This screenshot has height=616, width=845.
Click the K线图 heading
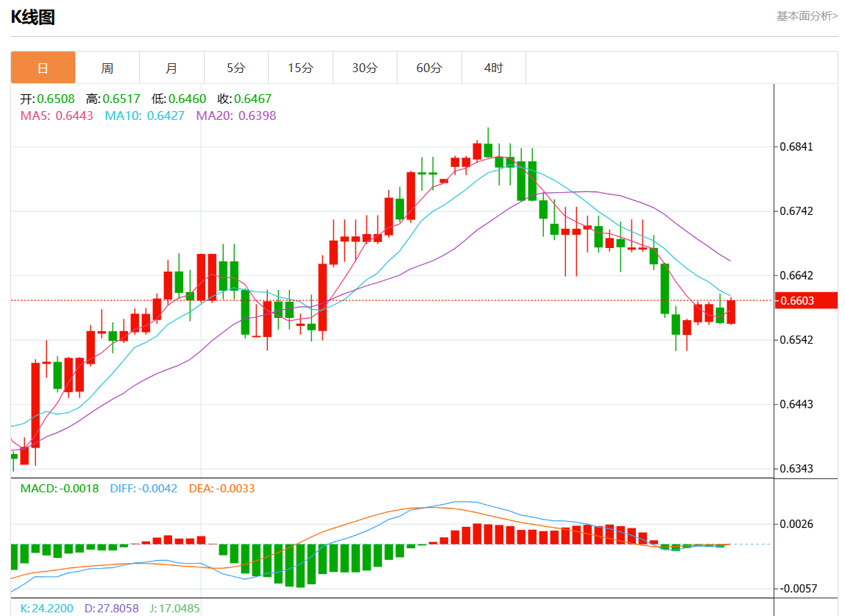click(x=32, y=18)
